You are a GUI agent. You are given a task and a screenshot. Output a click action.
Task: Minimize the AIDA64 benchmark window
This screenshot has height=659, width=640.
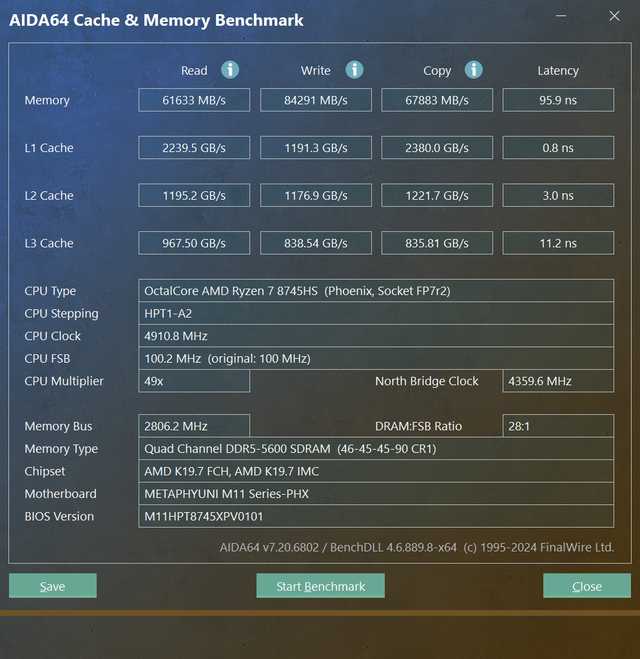561,16
